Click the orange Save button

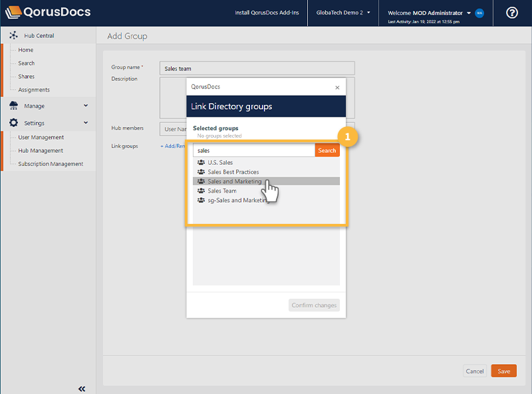tap(504, 371)
